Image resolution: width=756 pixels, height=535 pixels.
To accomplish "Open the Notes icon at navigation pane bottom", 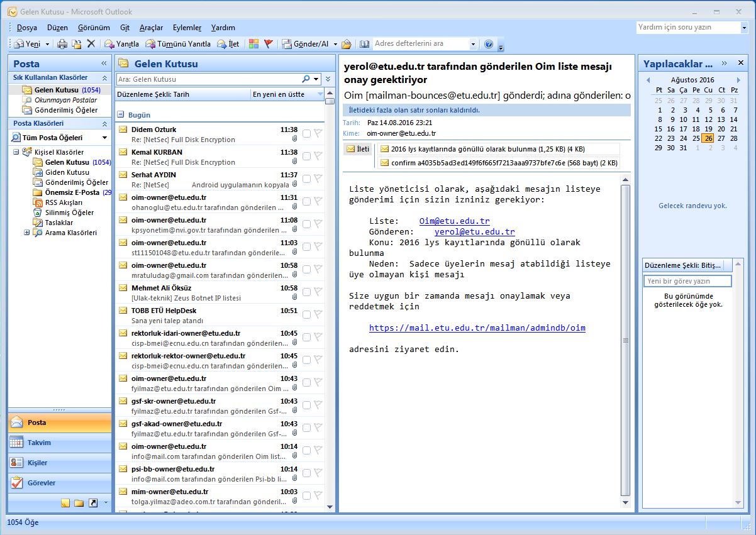I will (65, 503).
